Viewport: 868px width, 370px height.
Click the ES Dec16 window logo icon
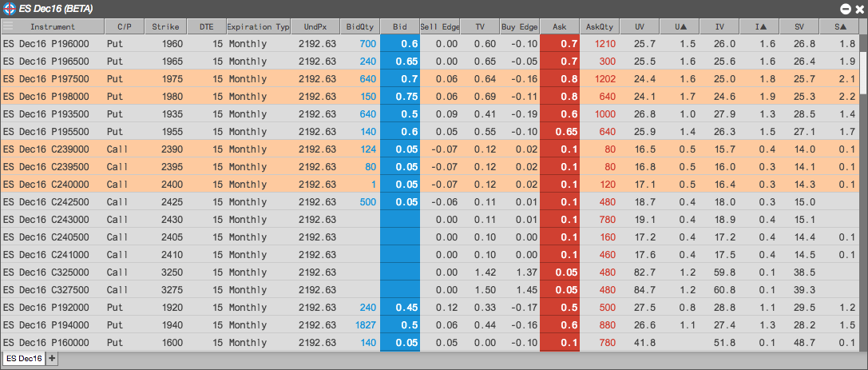pos(9,8)
